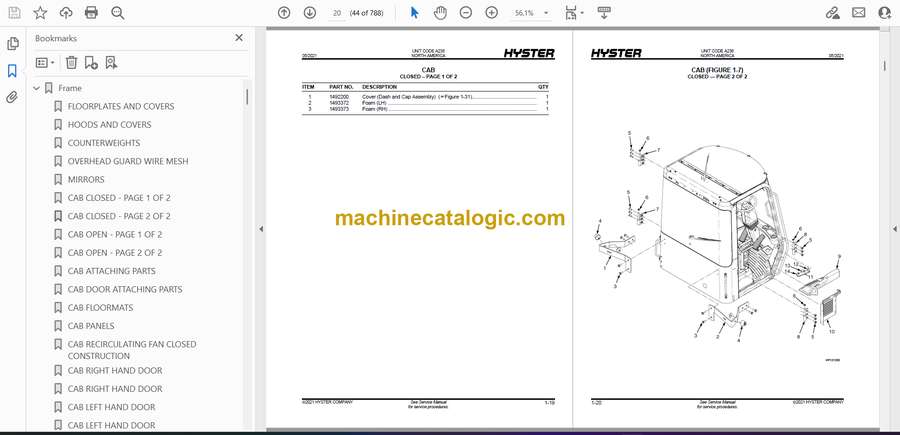Collapse the Frame bookmark tree
This screenshot has width=900, height=435.
pos(37,88)
